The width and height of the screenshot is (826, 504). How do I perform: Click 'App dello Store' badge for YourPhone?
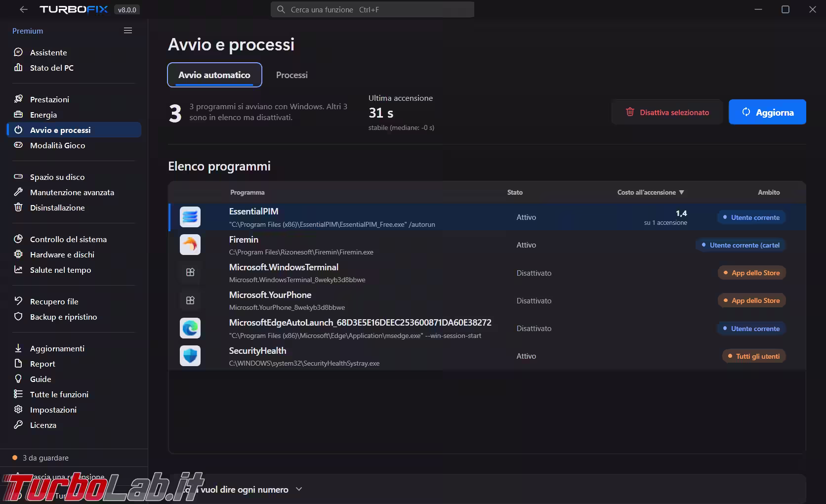751,300
